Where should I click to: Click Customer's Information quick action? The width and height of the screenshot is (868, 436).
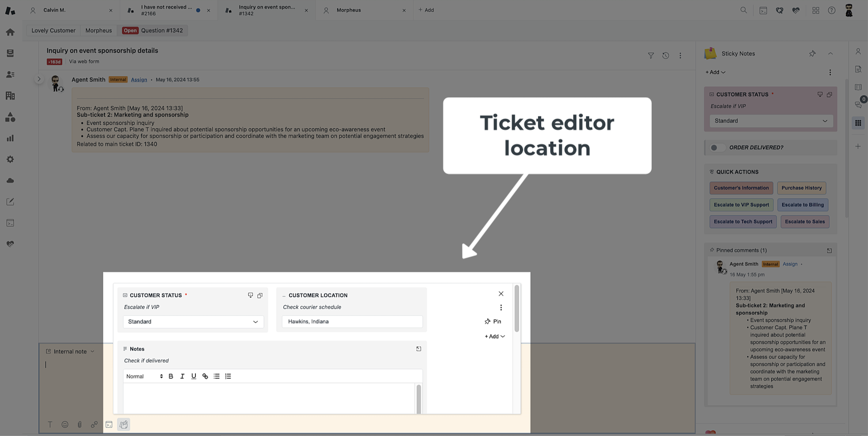[x=741, y=188]
